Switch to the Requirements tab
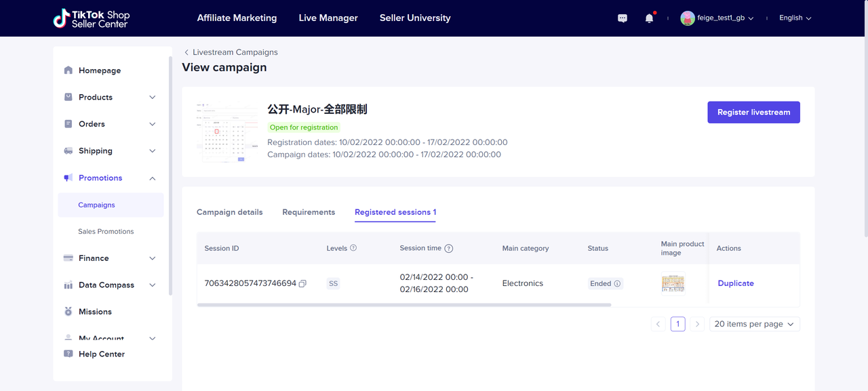The width and height of the screenshot is (868, 391). tap(309, 212)
